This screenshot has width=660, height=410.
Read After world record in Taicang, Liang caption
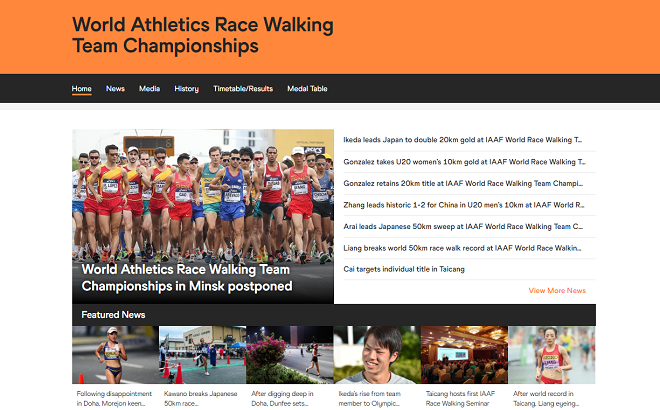coord(546,399)
